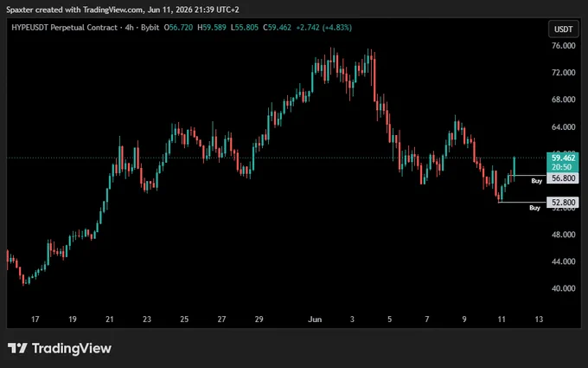Click the date label 3 on time axis

pos(352,320)
